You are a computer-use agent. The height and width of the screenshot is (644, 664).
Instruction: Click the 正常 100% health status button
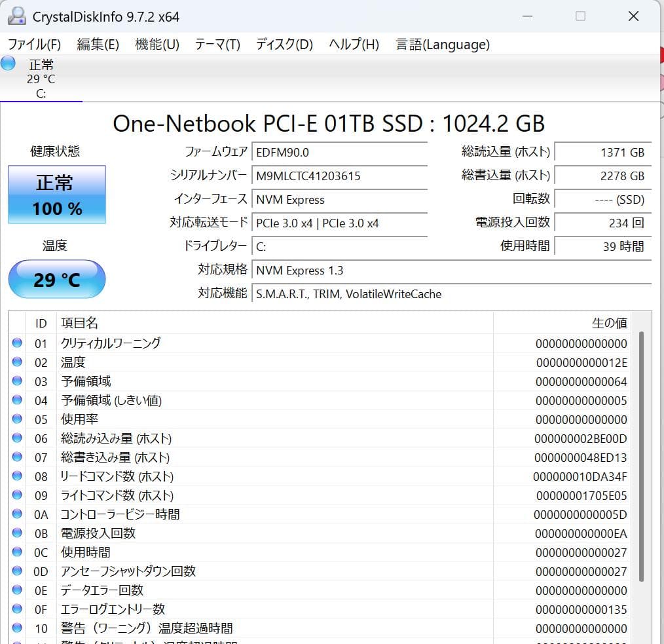coord(56,195)
